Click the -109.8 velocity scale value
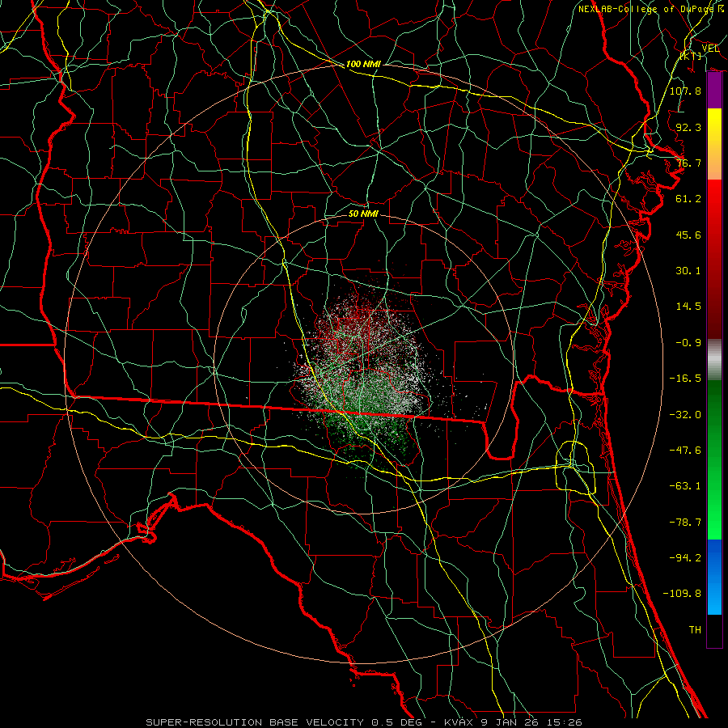This screenshot has height=728, width=728. tap(682, 594)
